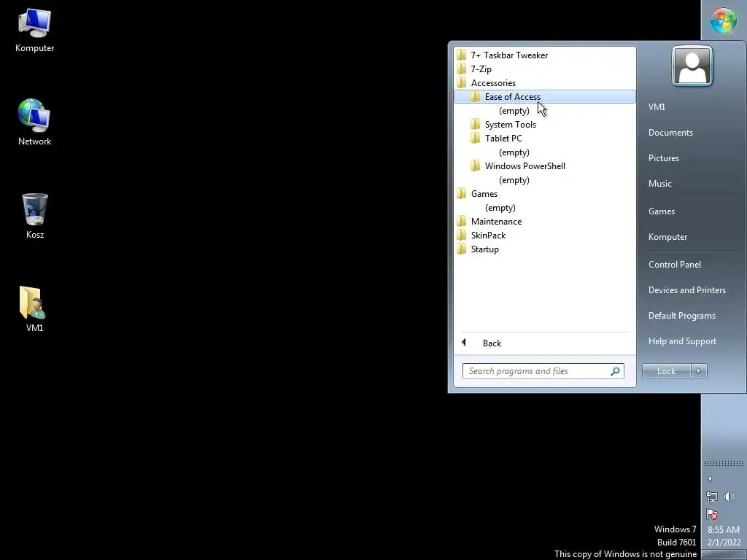Open the shutdown options arrow next to Lock

pos(699,371)
